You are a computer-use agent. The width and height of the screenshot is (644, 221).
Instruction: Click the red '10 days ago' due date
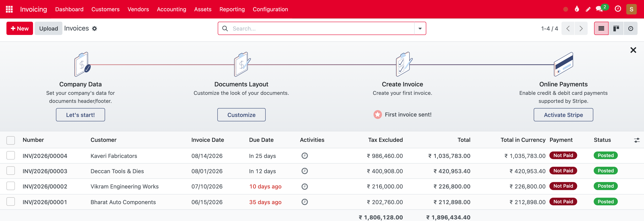265,187
